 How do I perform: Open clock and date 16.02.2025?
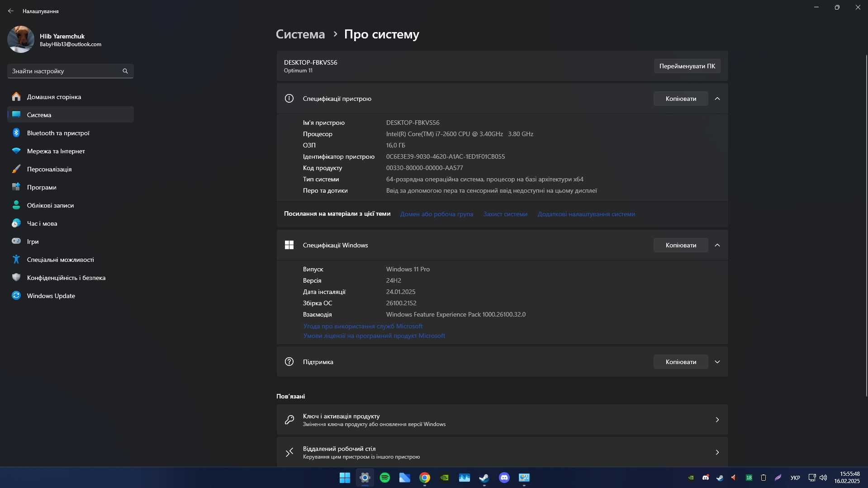tap(847, 478)
